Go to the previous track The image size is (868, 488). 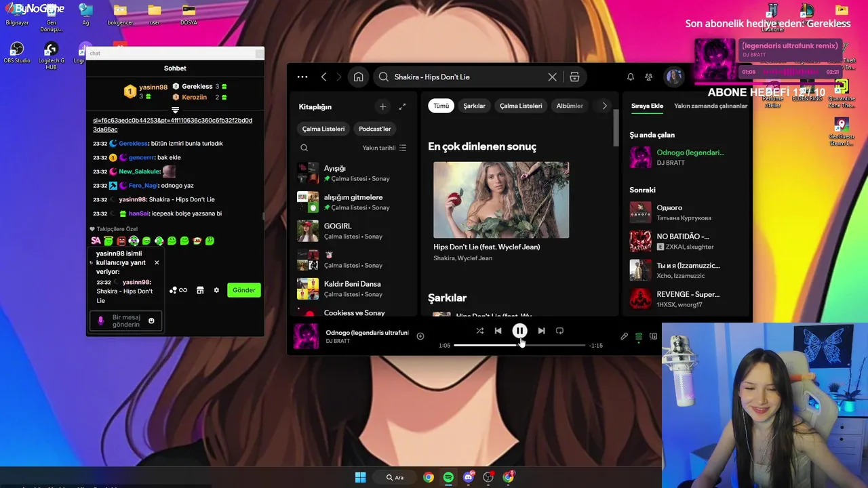(498, 331)
